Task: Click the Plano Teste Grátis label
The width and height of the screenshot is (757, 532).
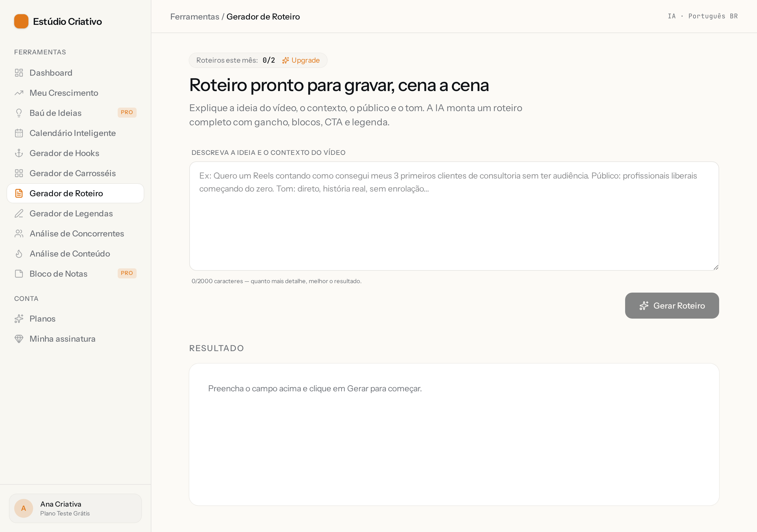Action: 65,514
